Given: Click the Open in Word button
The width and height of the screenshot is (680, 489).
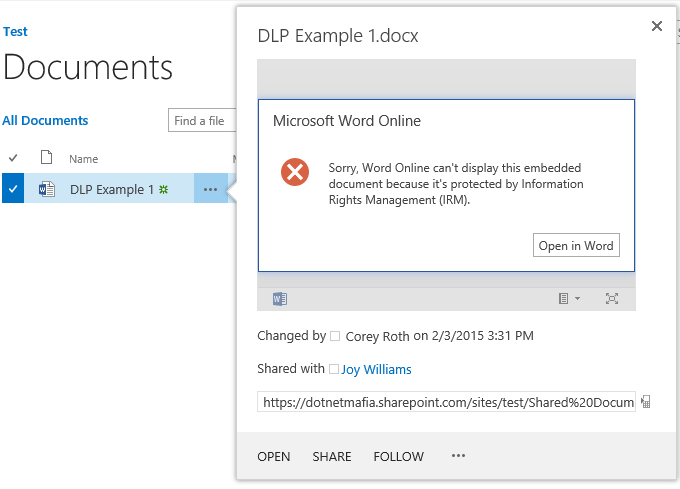Looking at the screenshot, I should 576,245.
